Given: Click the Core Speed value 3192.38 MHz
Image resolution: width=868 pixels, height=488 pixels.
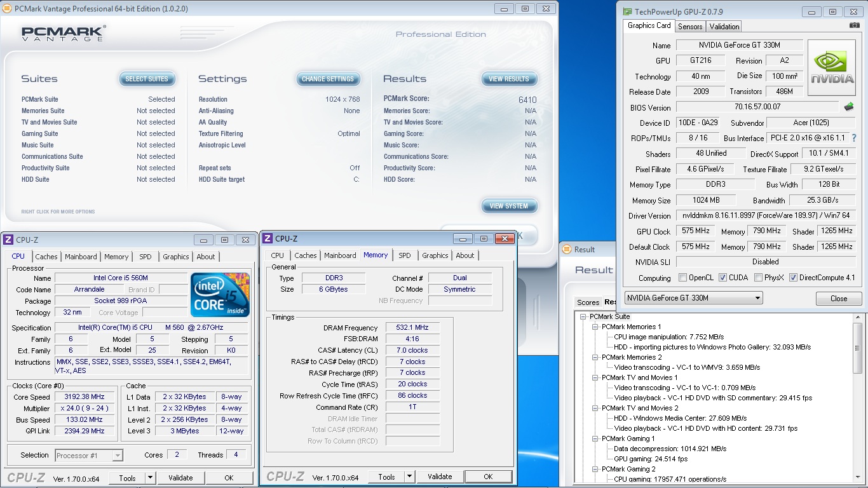Looking at the screenshot, I should pos(85,396).
